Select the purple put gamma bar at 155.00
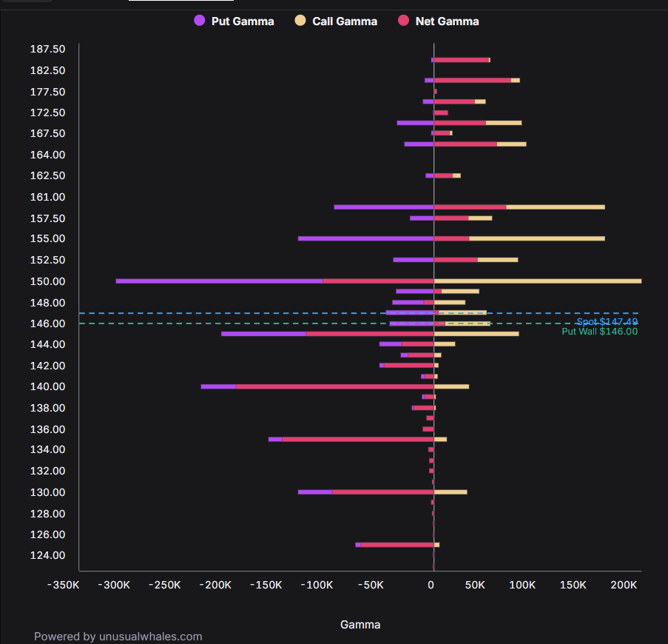This screenshot has height=644, width=668. point(366,238)
